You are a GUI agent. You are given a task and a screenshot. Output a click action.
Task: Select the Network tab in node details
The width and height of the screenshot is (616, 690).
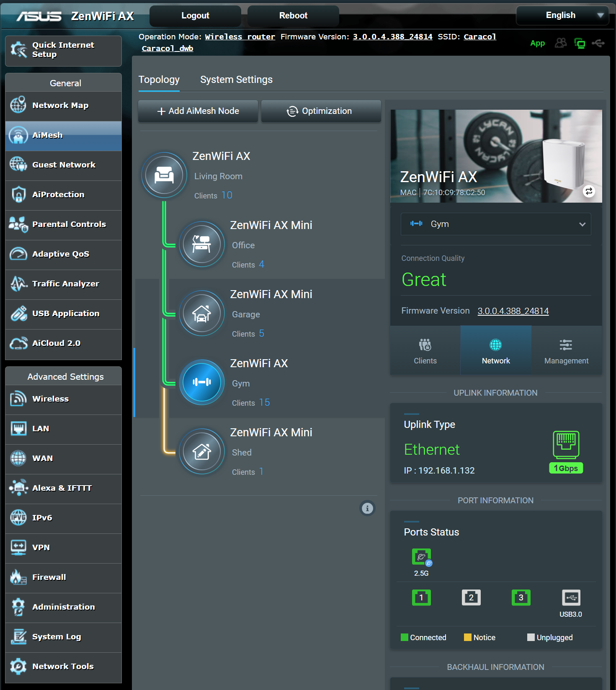496,350
